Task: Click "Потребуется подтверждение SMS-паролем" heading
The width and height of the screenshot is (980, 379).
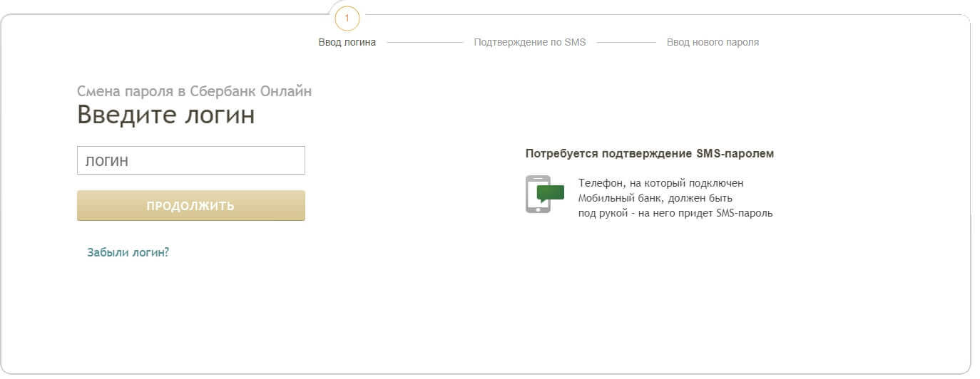Action: (649, 153)
